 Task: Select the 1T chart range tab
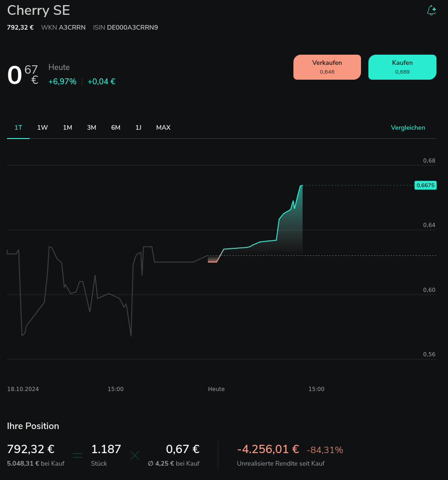(x=19, y=128)
